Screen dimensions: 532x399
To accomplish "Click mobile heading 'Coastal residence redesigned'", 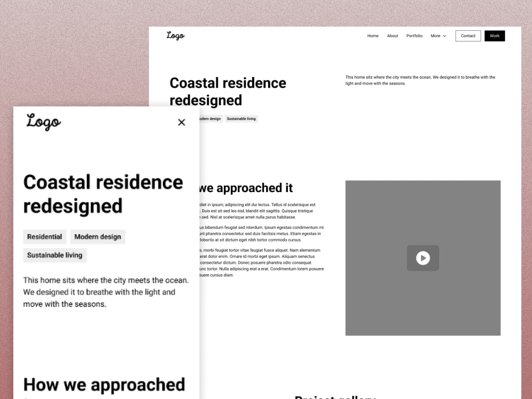I will point(103,194).
